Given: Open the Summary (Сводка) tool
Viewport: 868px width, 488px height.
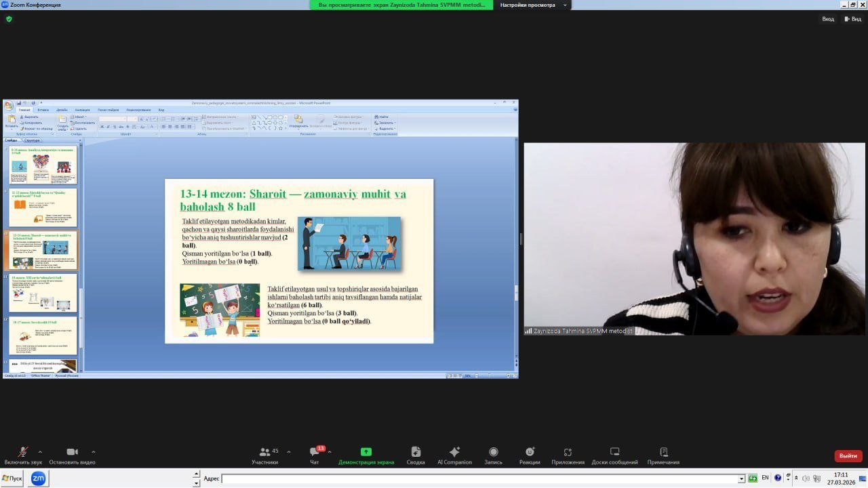Looking at the screenshot, I should (416, 452).
